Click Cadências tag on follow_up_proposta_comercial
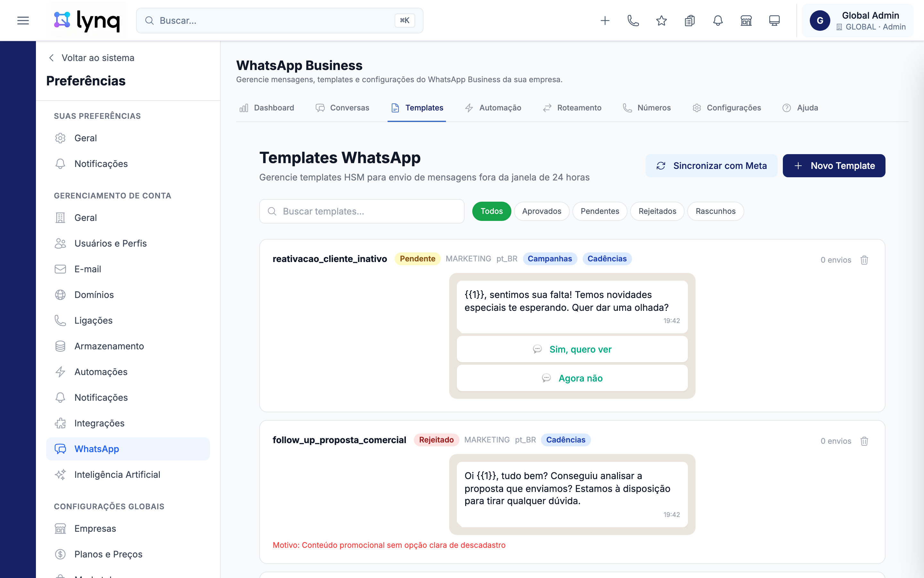 [566, 440]
